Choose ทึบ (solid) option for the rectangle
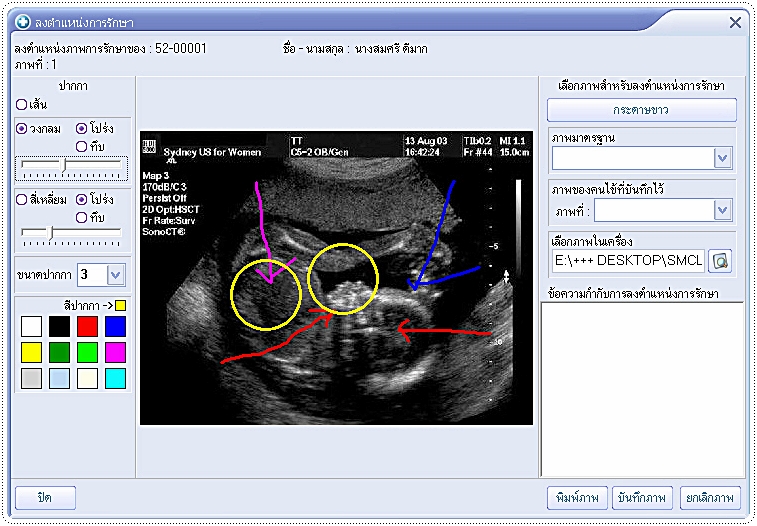757x526 pixels. (82, 218)
